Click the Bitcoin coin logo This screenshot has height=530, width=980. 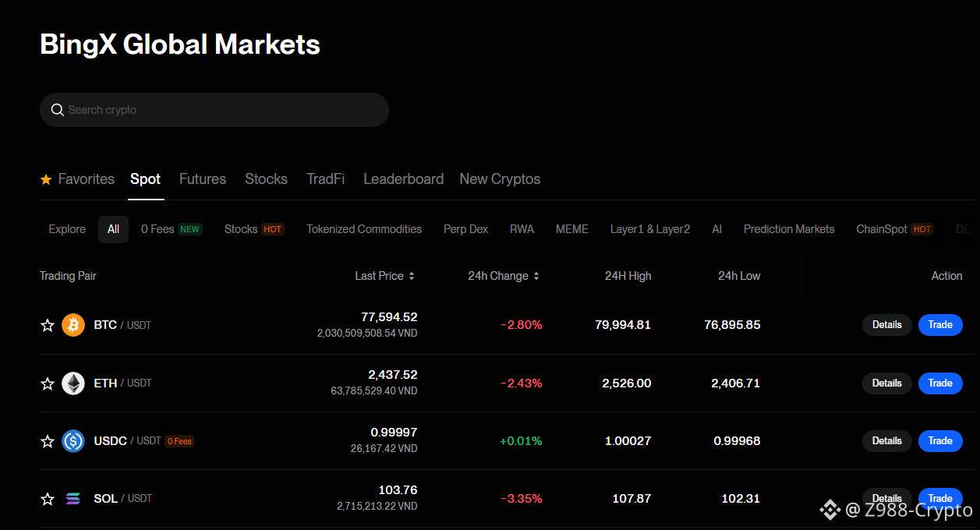pos(73,325)
